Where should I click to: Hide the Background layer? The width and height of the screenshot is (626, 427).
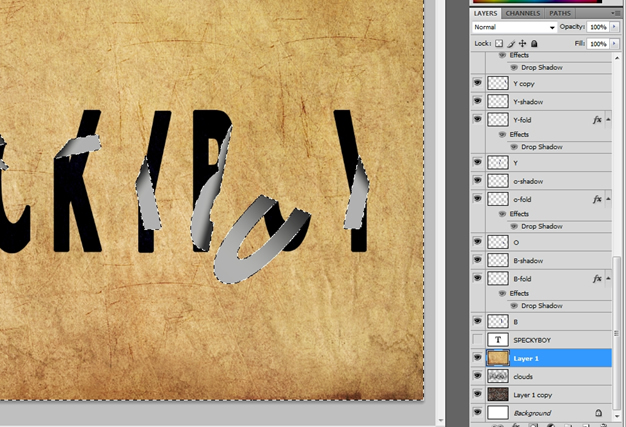477,412
